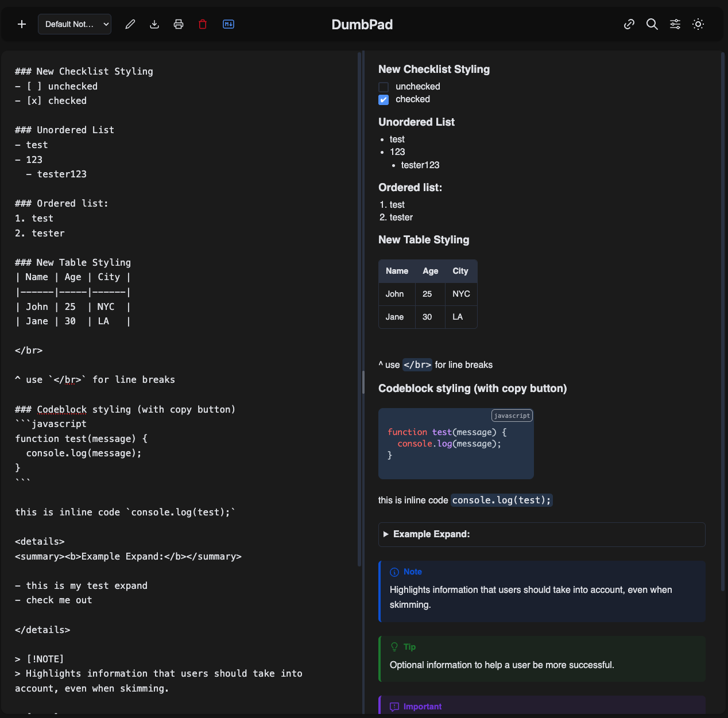Click the '> [!NOTE]' line in editor
This screenshot has height=718, width=728.
40,659
